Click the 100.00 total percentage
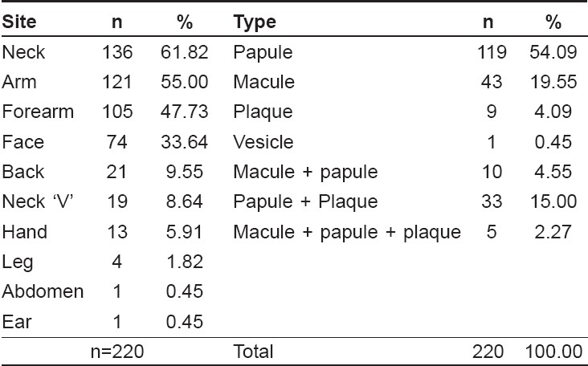The width and height of the screenshot is (588, 366). 553,352
